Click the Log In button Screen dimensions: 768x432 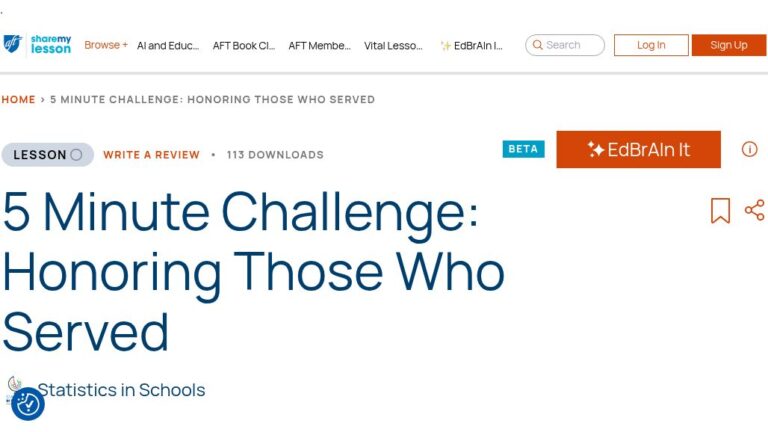pyautogui.click(x=651, y=45)
